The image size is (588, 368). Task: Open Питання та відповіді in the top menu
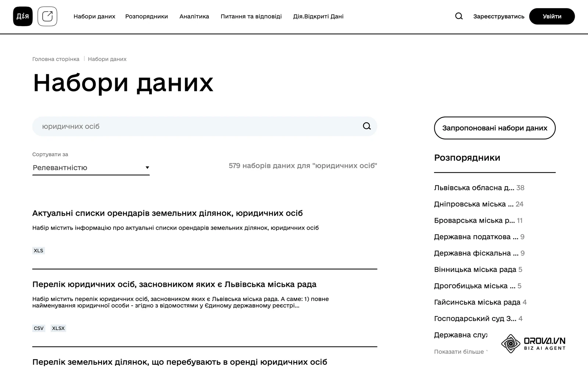(x=251, y=17)
